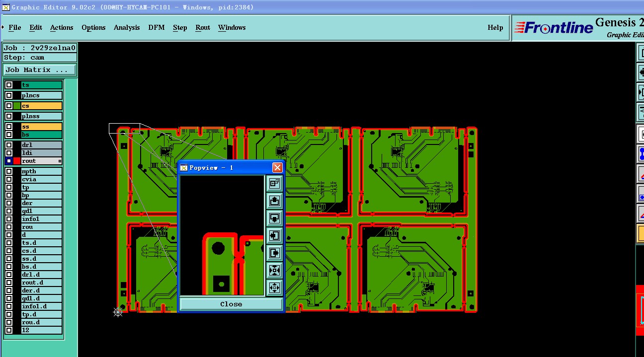Click the green cs layer color swatch
This screenshot has width=644, height=357.
coord(17,106)
